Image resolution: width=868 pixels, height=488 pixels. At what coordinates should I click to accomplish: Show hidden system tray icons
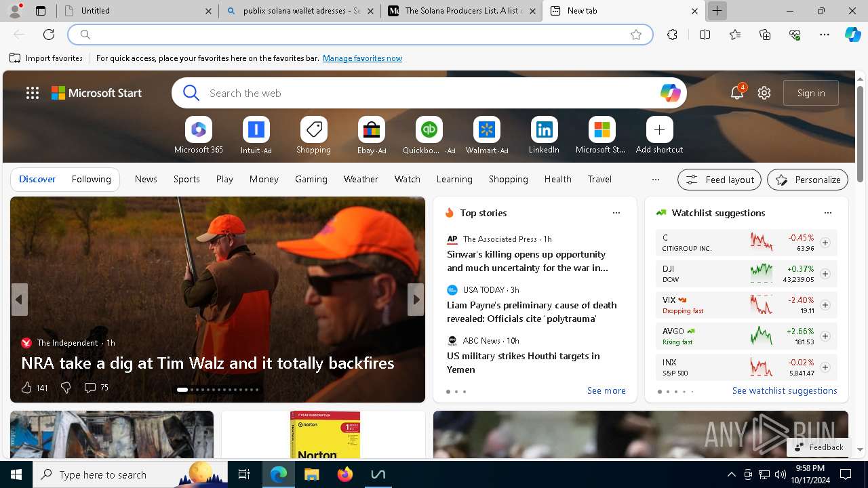(731, 474)
